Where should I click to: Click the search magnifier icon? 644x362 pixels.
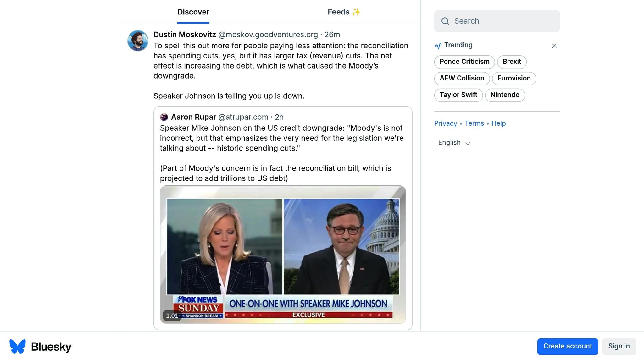[445, 21]
